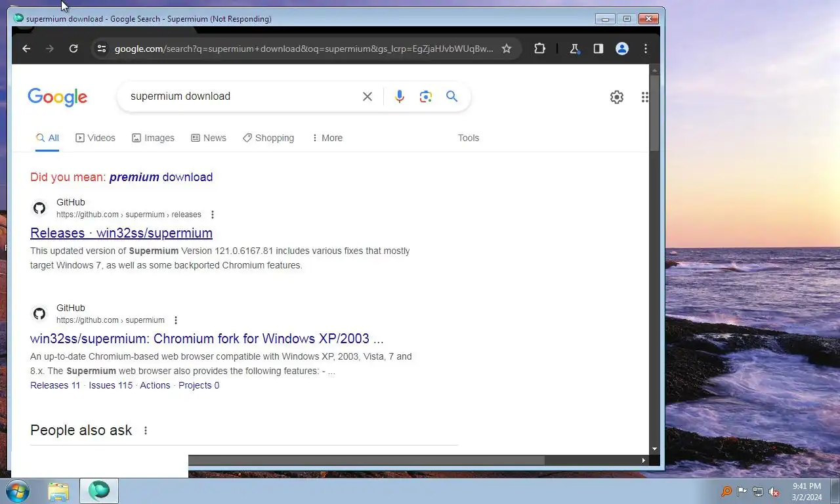Open the 'Releases 11' sitelink

pyautogui.click(x=55, y=385)
